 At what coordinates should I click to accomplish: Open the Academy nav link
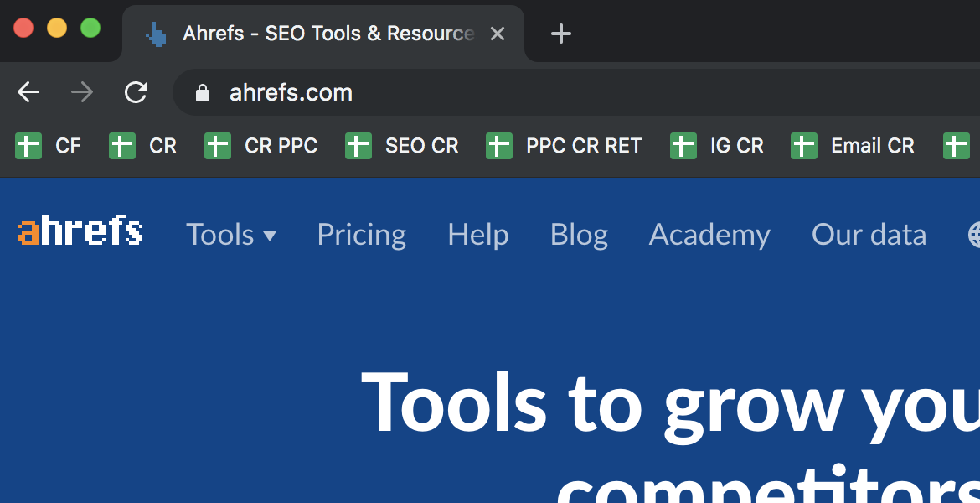pos(709,235)
